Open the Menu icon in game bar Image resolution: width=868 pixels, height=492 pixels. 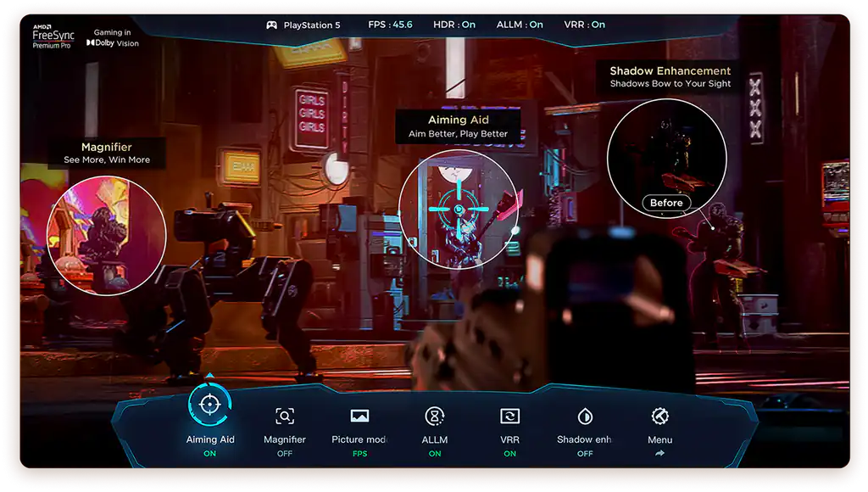(659, 417)
